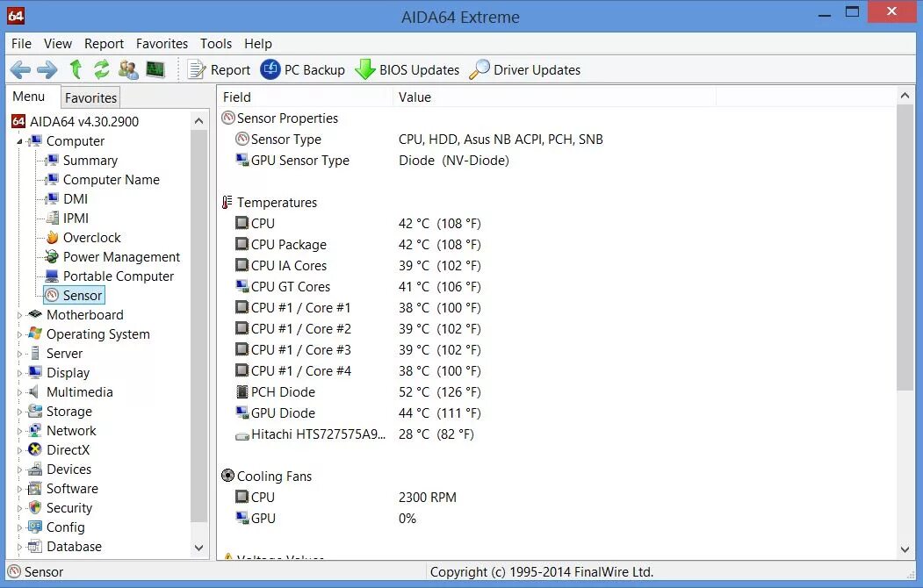This screenshot has height=588, width=923.
Task: Switch to the Favorites tab
Action: click(x=90, y=97)
